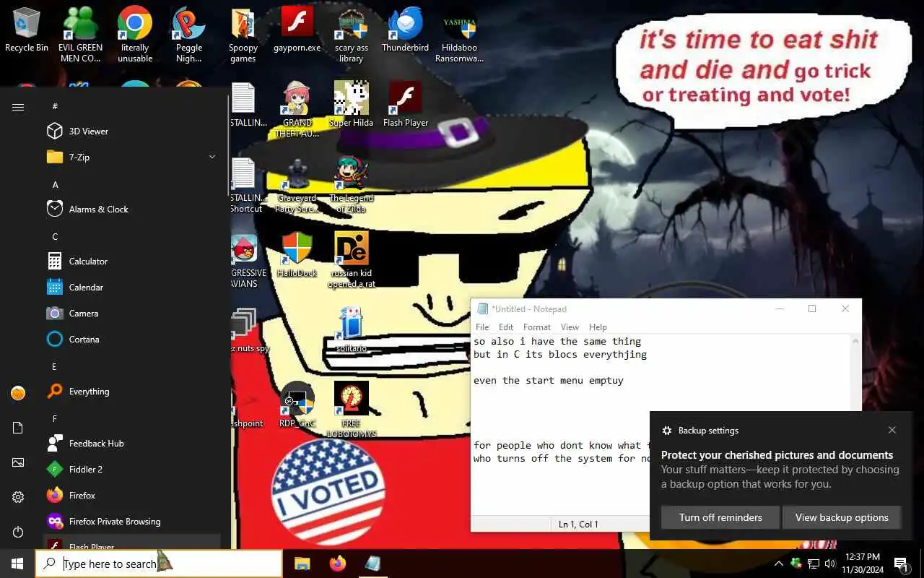924x578 pixels.
Task: Open the Super Hilda desktop icon
Action: 352,105
